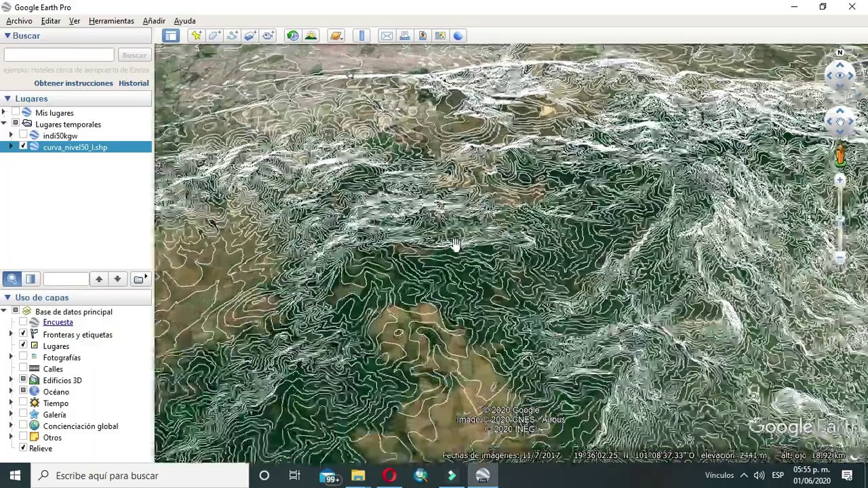Open the Historial link

(x=134, y=83)
